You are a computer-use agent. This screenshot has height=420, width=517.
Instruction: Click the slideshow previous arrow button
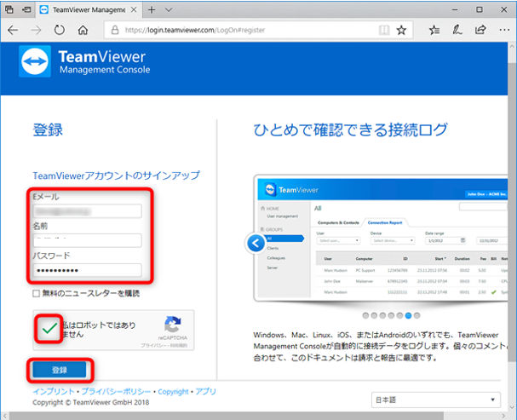coord(256,244)
